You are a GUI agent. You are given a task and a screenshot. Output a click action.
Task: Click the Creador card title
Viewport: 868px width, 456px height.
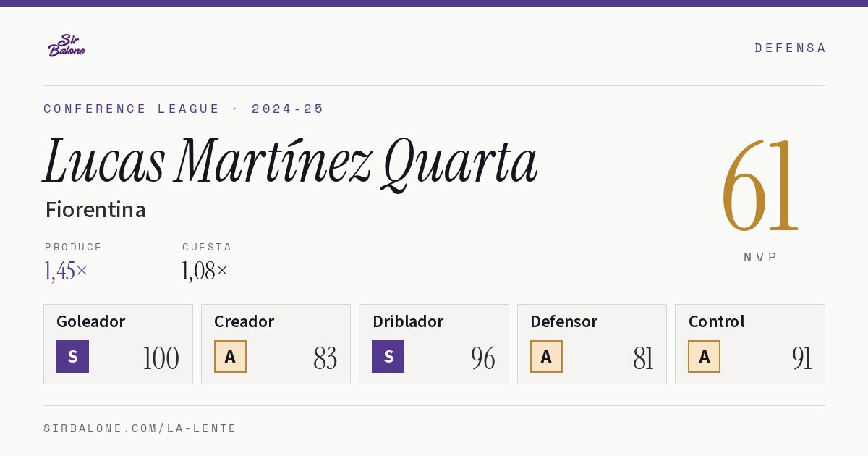244,321
